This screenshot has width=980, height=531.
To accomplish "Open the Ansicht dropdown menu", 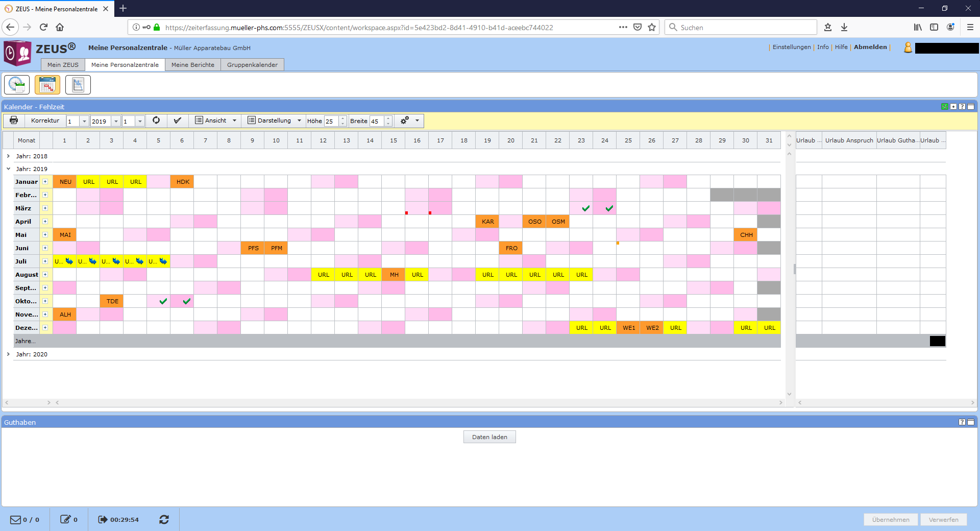I will tap(216, 120).
